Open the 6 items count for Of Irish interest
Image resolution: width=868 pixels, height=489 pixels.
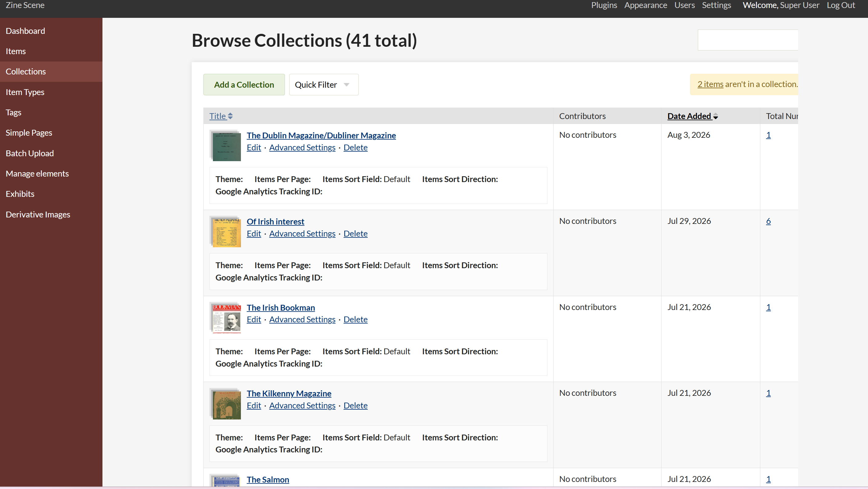[768, 221]
